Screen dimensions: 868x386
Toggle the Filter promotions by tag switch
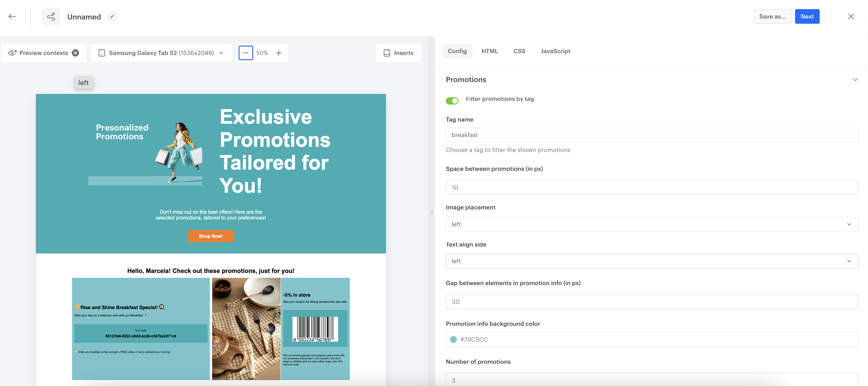452,100
